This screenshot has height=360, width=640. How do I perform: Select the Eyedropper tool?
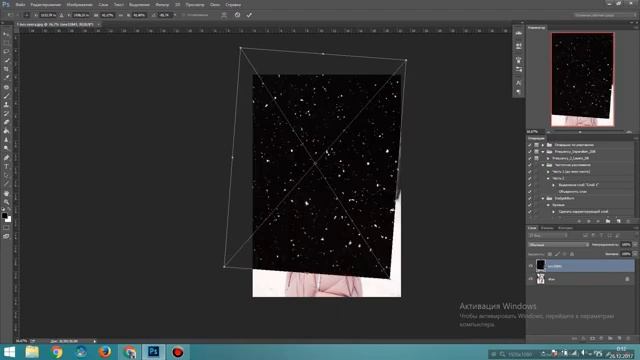coord(6,78)
